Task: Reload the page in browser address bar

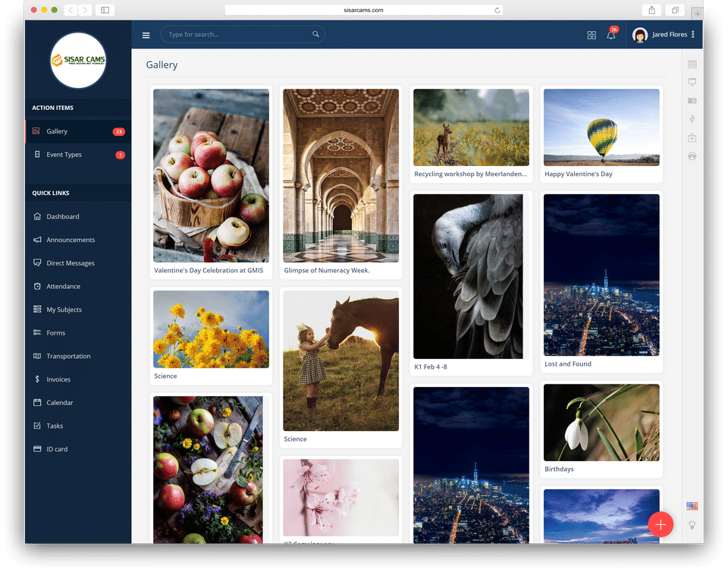Action: 497,10
